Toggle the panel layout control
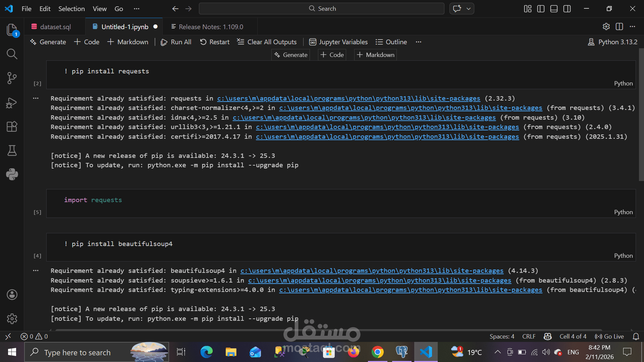644x362 pixels. point(553,9)
